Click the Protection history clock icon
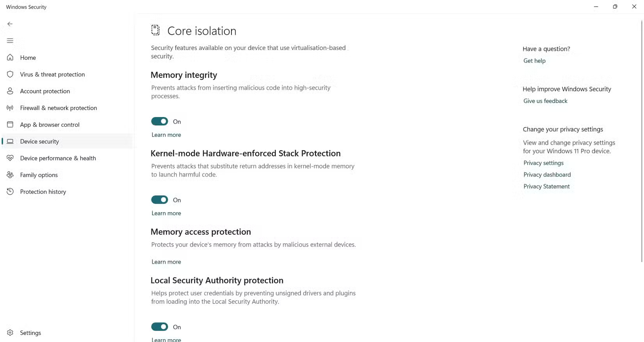Viewport: 644px width, 342px height. coord(10,191)
